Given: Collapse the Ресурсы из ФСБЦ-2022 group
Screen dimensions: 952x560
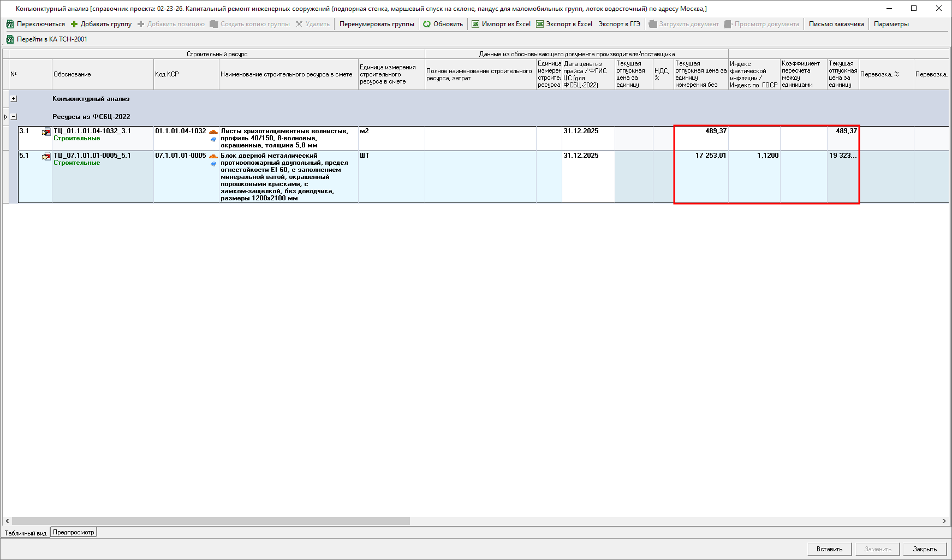Looking at the screenshot, I should coord(14,117).
